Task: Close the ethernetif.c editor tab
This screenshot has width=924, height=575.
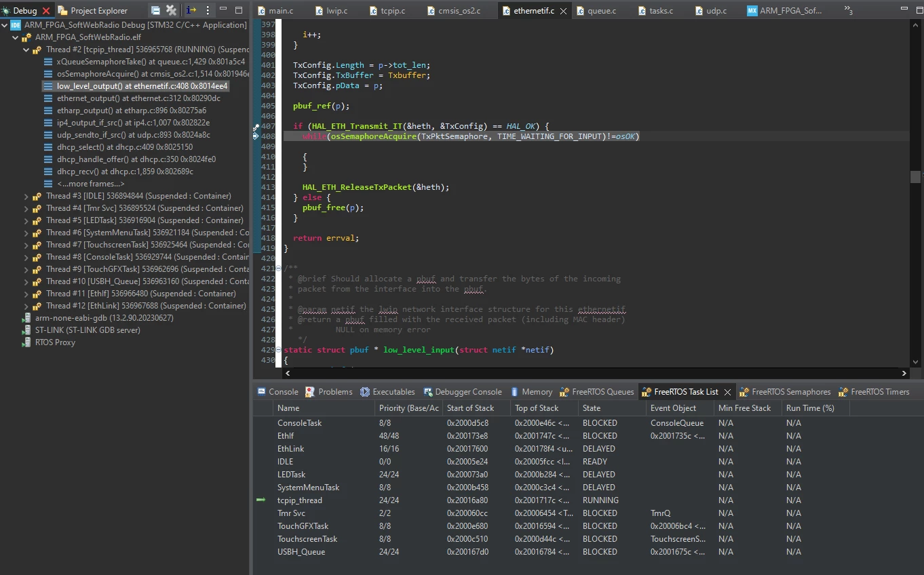Action: coord(564,12)
